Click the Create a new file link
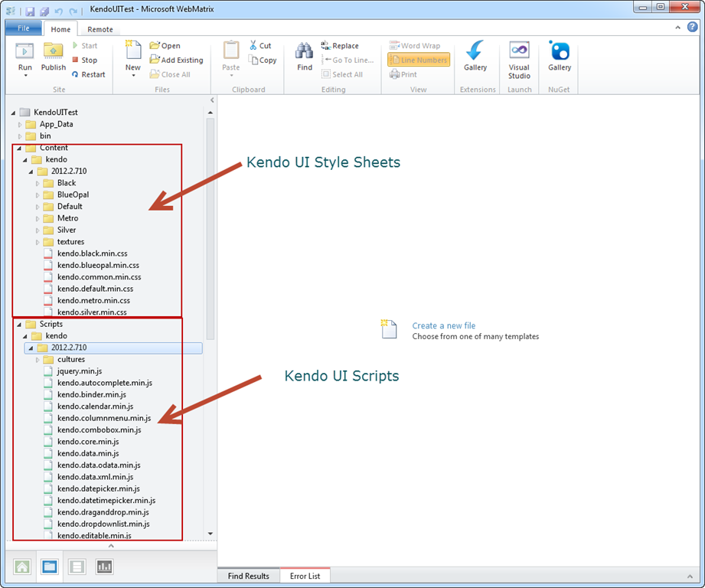Screen dimensions: 705x588 click(443, 325)
